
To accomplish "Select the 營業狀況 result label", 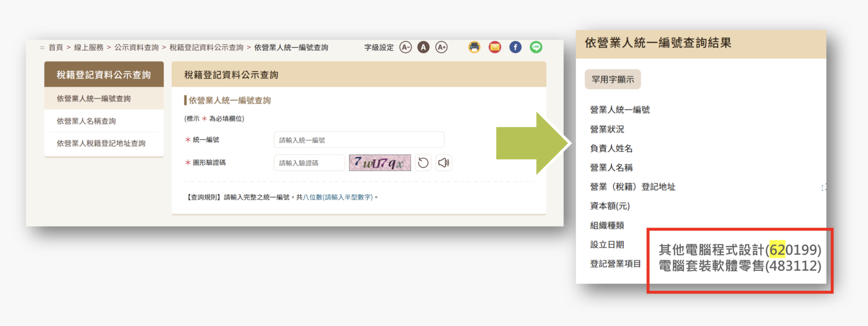I will point(607,129).
